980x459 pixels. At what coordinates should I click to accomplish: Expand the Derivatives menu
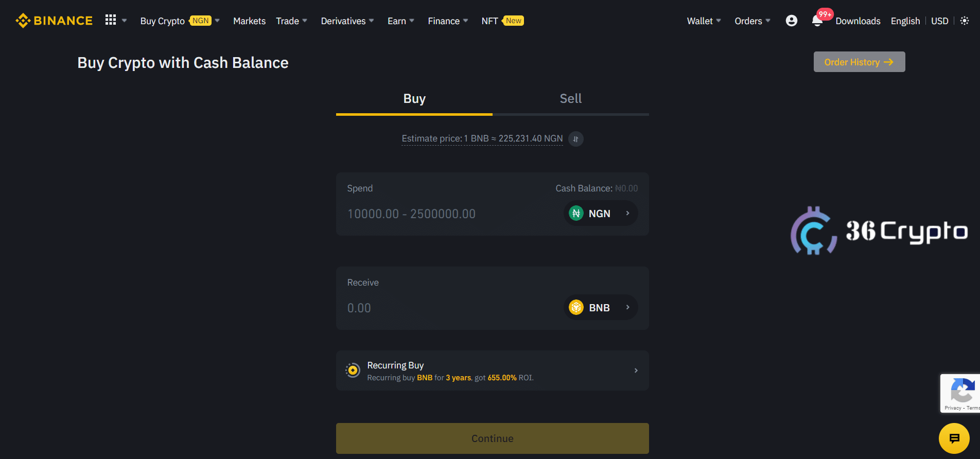[x=347, y=21]
